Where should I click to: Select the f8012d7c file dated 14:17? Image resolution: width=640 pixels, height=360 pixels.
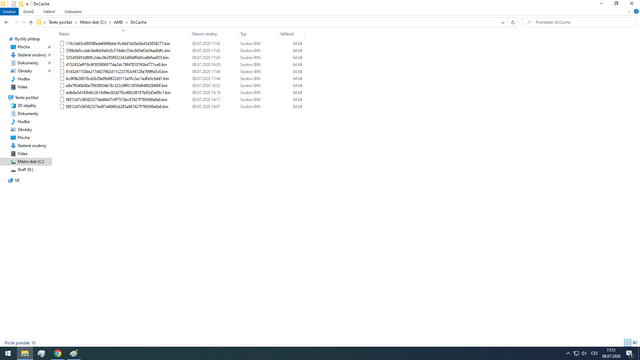(x=117, y=100)
